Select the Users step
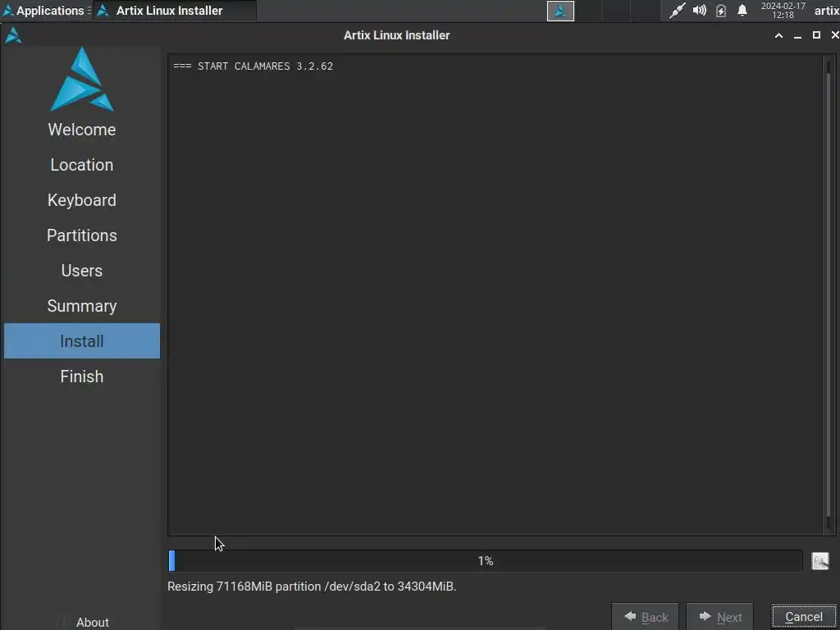Image resolution: width=840 pixels, height=630 pixels. coord(82,271)
